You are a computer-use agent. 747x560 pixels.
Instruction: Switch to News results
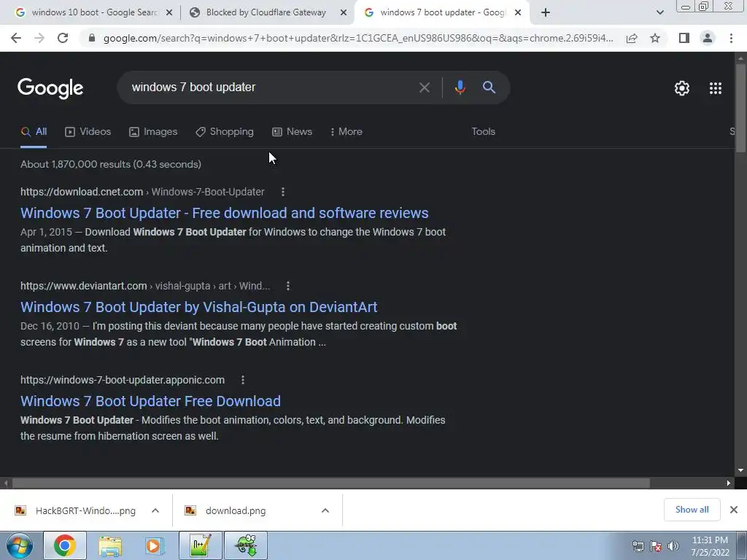tap(292, 131)
